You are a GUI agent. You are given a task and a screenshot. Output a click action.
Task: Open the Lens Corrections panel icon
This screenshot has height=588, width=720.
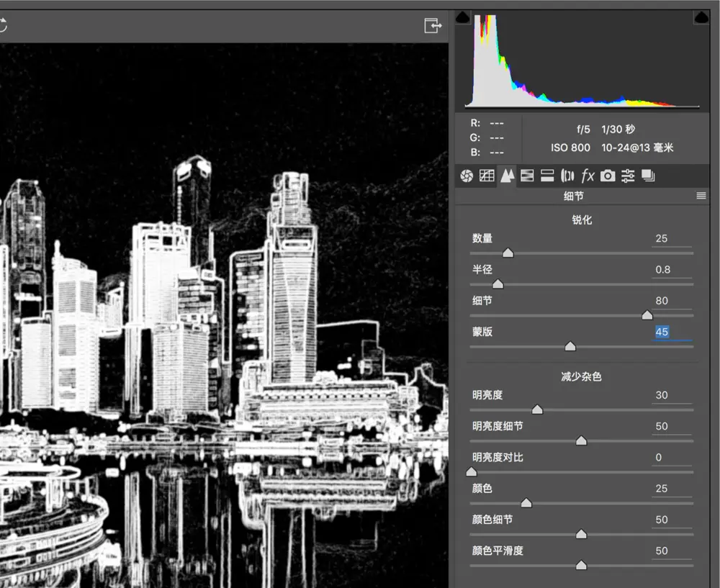(x=567, y=176)
